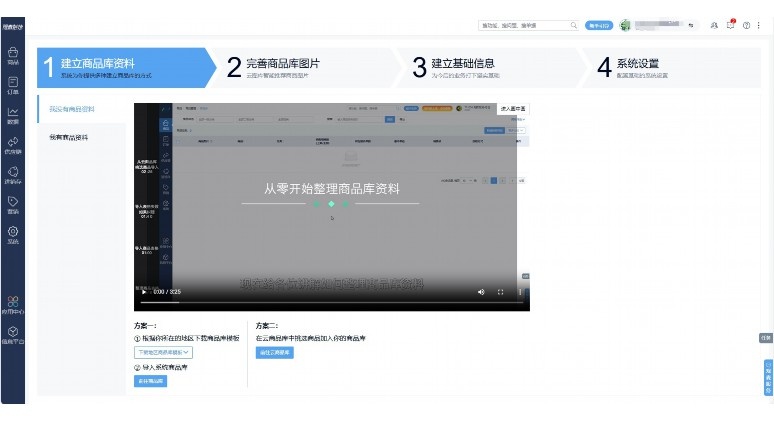This screenshot has height=421, width=774.
Task: Click the 方案一 heading text
Action: pos(145,326)
